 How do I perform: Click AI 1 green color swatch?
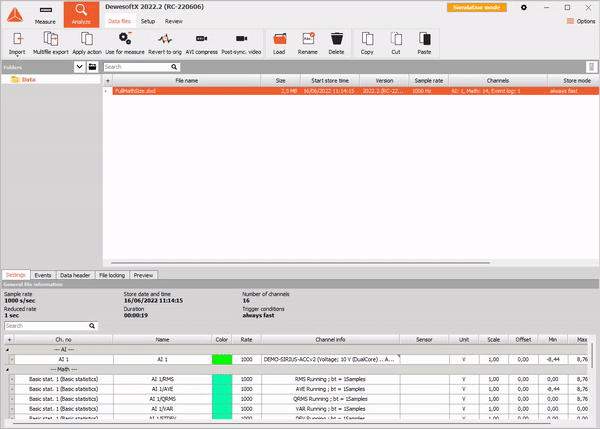(222, 360)
